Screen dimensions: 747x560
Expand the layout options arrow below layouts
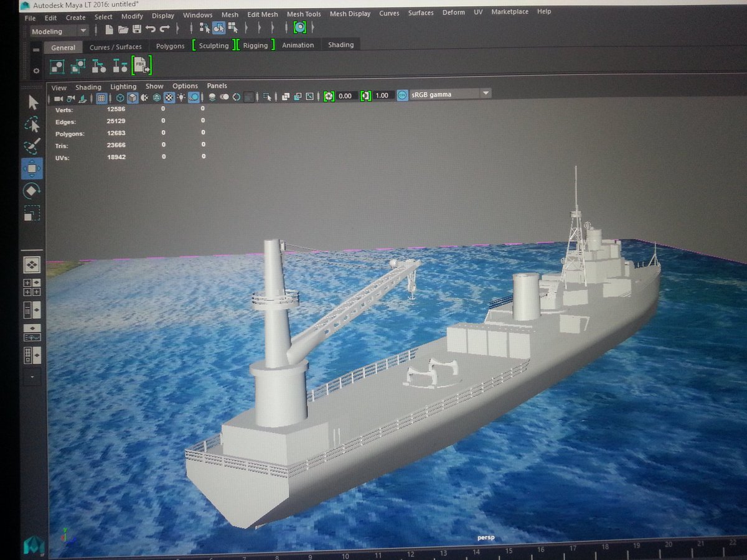coord(32,377)
